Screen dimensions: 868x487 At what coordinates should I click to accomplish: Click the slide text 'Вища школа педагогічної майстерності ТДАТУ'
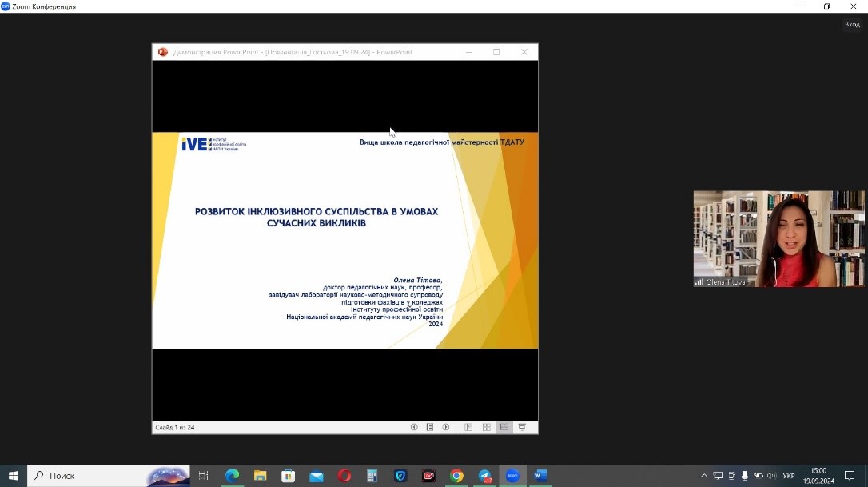442,142
